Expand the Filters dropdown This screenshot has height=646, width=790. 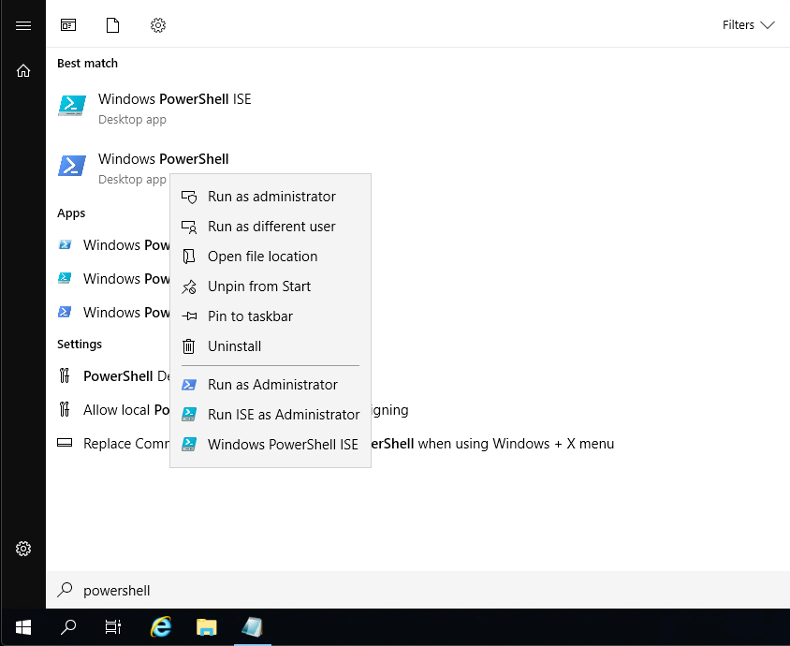748,25
